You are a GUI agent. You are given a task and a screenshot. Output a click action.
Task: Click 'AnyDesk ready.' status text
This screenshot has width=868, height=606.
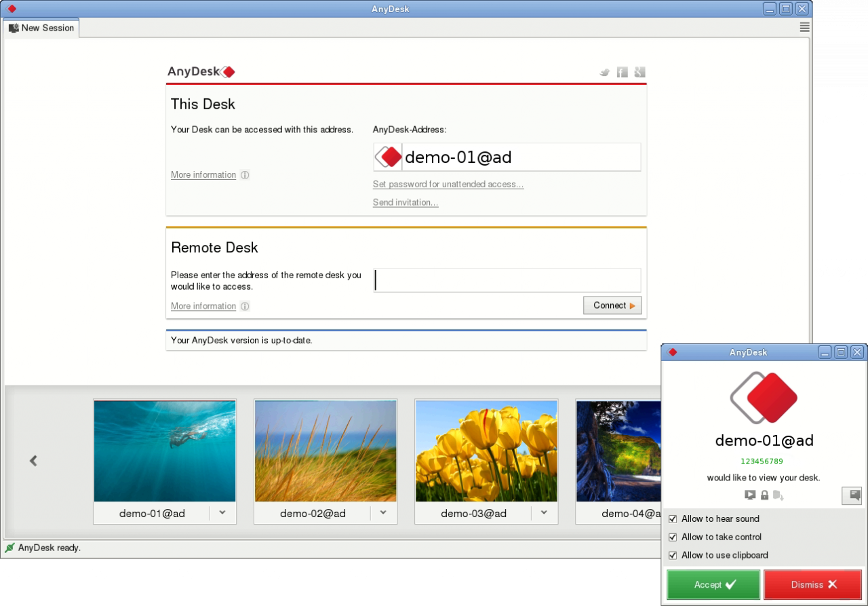50,548
